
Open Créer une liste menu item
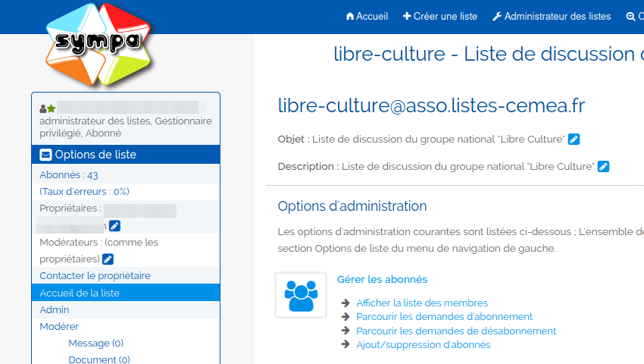pyautogui.click(x=440, y=16)
